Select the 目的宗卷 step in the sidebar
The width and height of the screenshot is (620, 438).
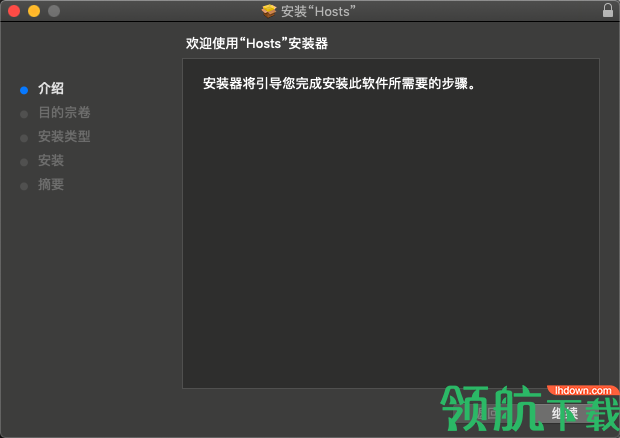click(x=64, y=112)
